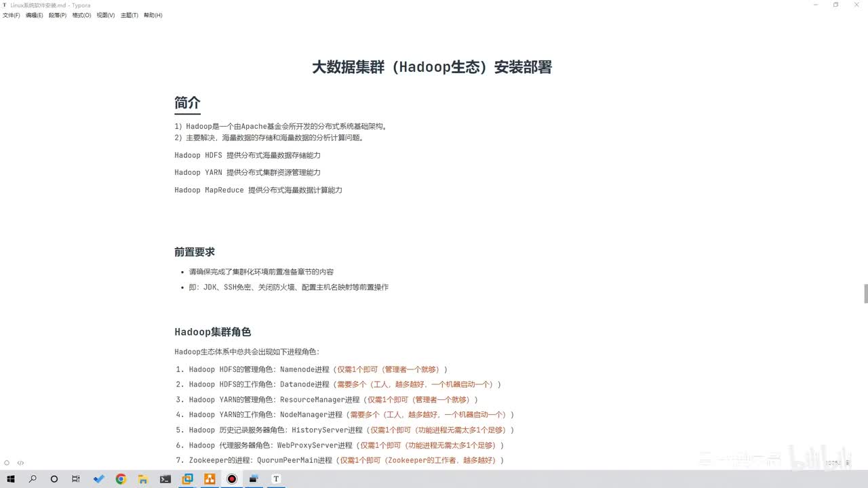Image resolution: width=868 pixels, height=488 pixels.
Task: Open File Explorer from the taskbar
Action: click(143, 479)
